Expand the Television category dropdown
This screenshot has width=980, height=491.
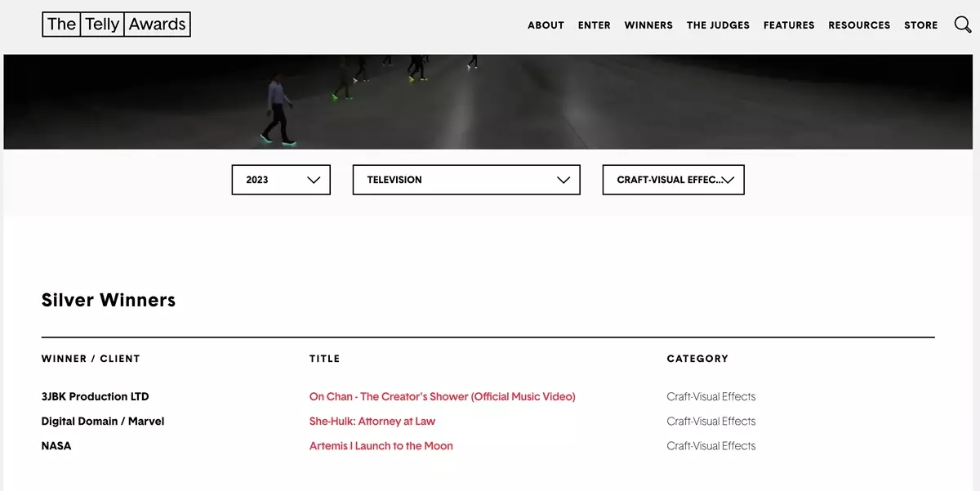[466, 180]
